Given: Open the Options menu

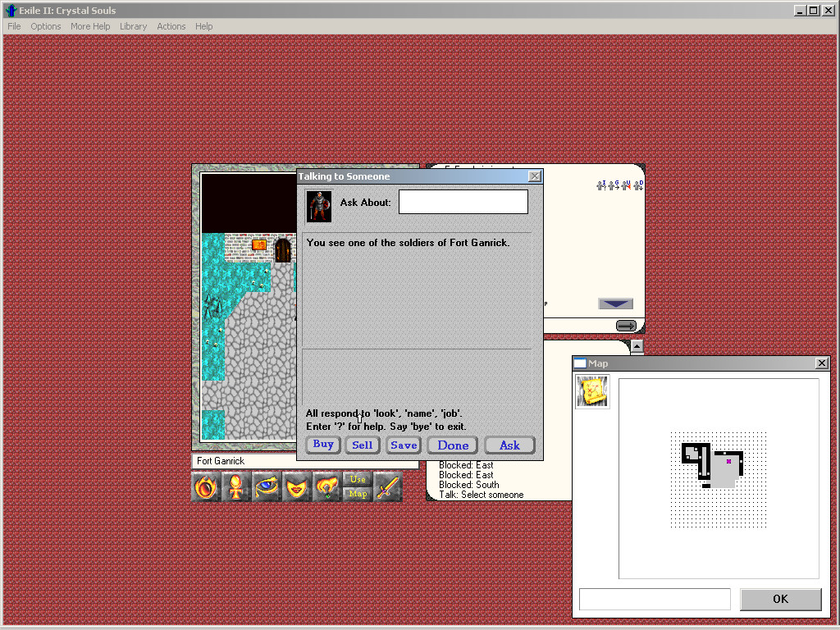Looking at the screenshot, I should click(x=46, y=26).
